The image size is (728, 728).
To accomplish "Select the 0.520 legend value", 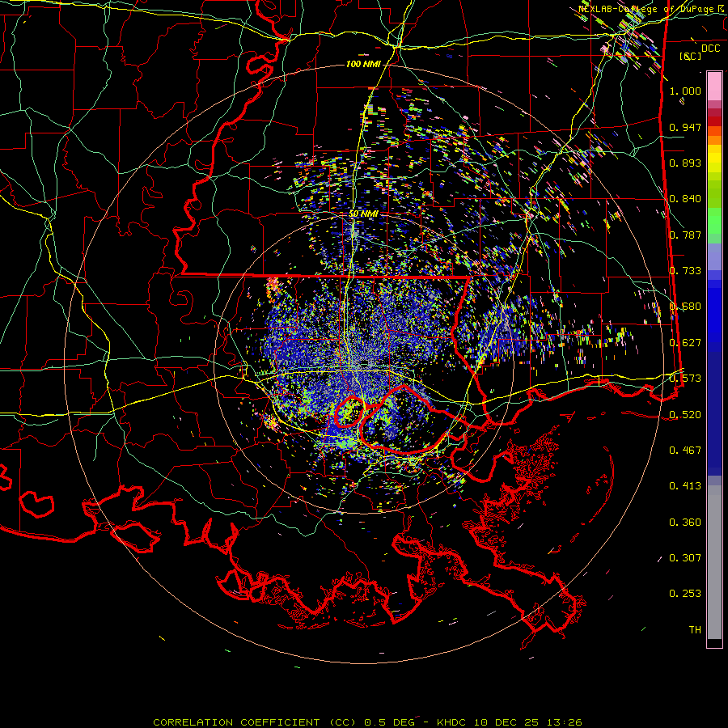I will coord(685,414).
